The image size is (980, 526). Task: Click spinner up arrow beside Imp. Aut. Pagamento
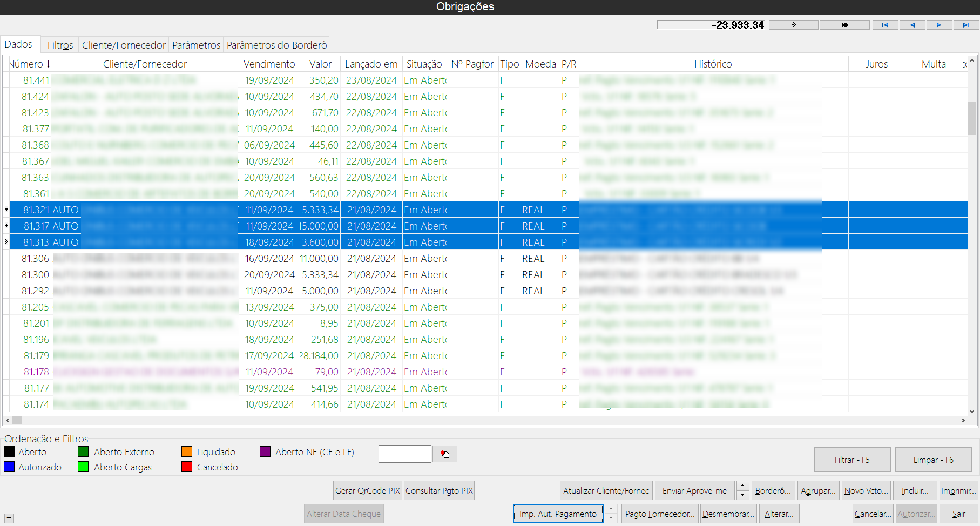click(611, 509)
